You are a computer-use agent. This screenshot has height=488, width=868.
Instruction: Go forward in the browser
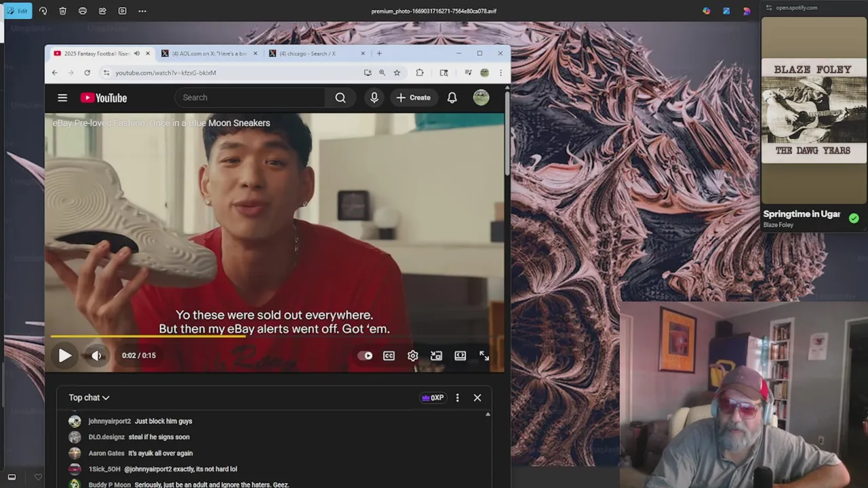71,73
